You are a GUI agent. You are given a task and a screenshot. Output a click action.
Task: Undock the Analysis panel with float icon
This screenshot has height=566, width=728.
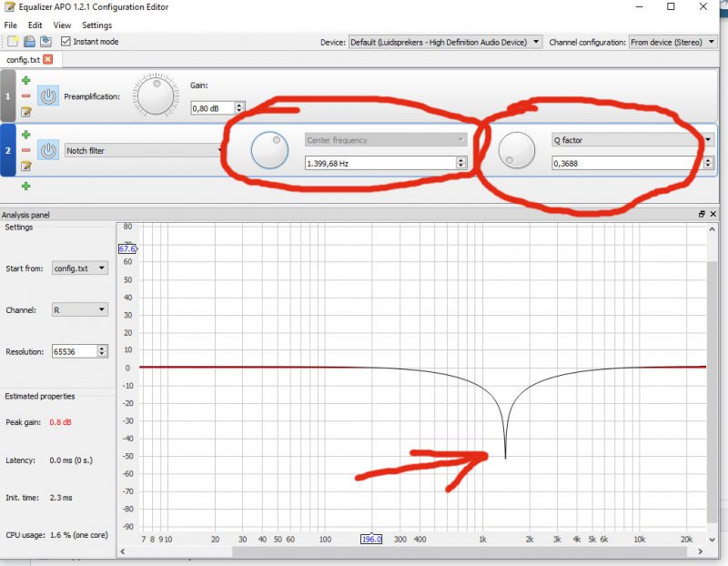(702, 214)
